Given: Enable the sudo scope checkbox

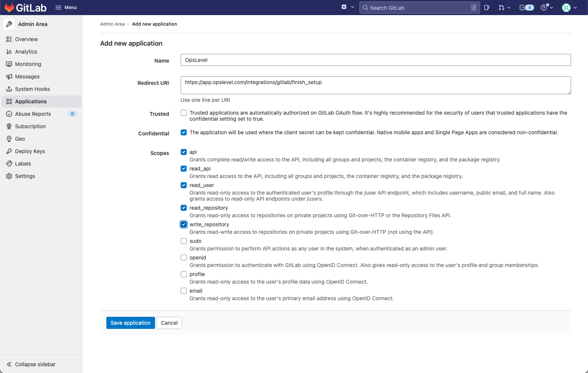Looking at the screenshot, I should tap(184, 241).
